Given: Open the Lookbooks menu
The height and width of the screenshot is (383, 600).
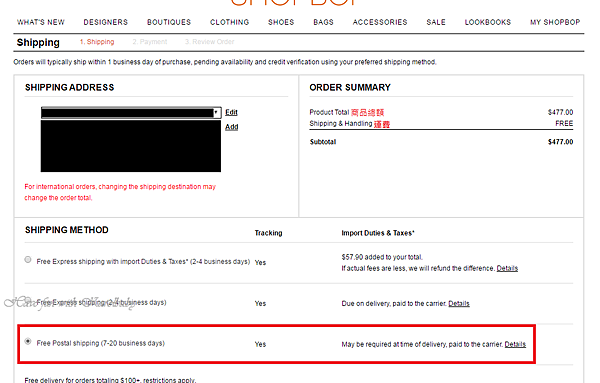Looking at the screenshot, I should pos(488,22).
